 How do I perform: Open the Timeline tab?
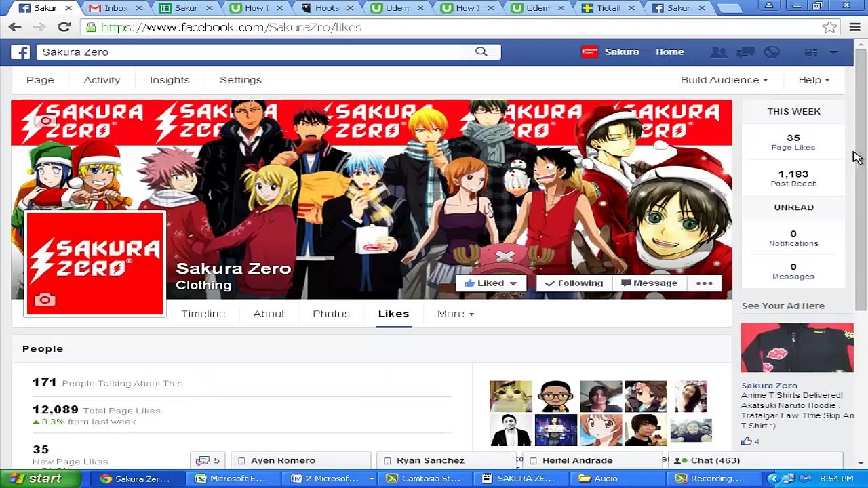pyautogui.click(x=203, y=314)
